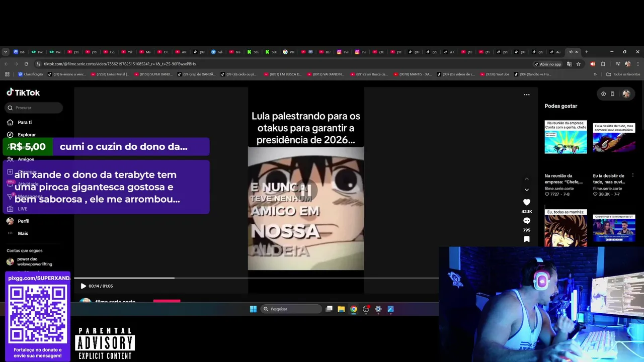Image resolution: width=644 pixels, height=362 pixels.
Task: Open the Windows Start button
Action: click(x=253, y=309)
